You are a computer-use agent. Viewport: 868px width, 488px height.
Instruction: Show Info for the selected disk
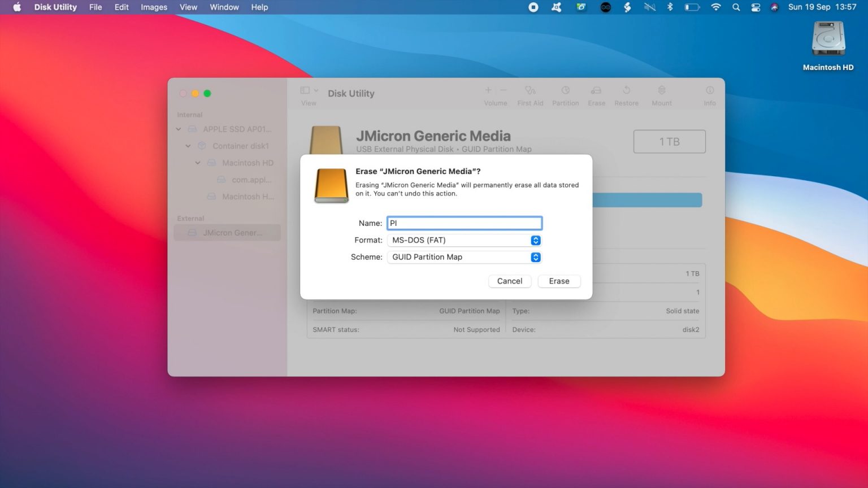pos(709,94)
